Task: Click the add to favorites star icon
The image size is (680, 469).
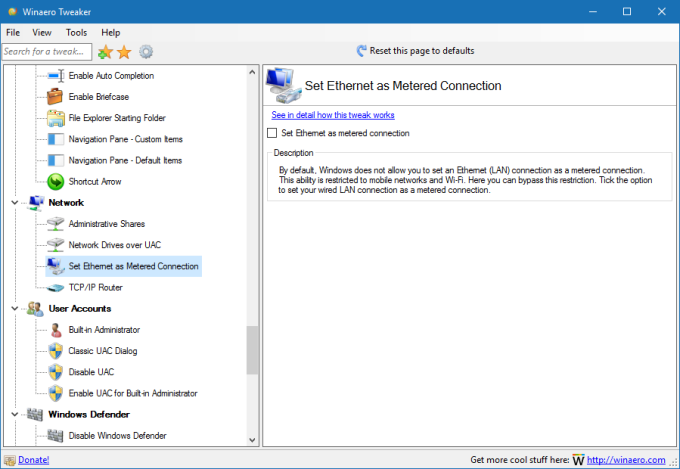Action: tap(105, 52)
